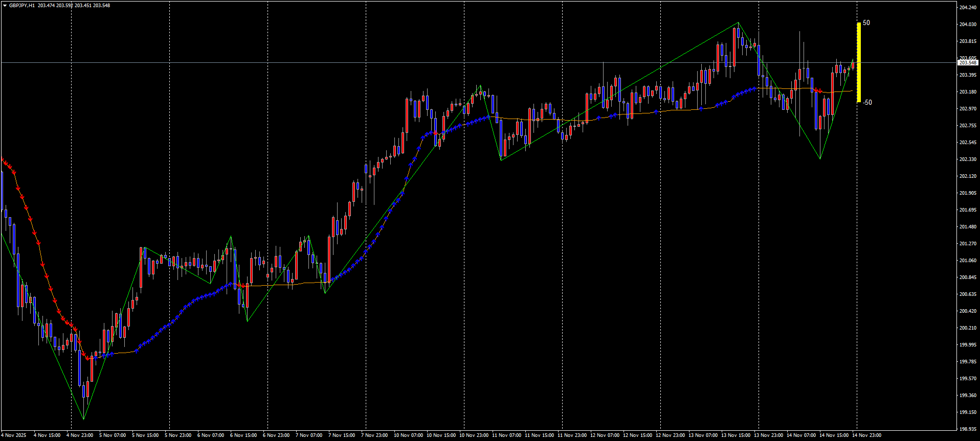Click the 204.240 price scale label
Image resolution: width=980 pixels, height=441 pixels.
click(x=967, y=8)
